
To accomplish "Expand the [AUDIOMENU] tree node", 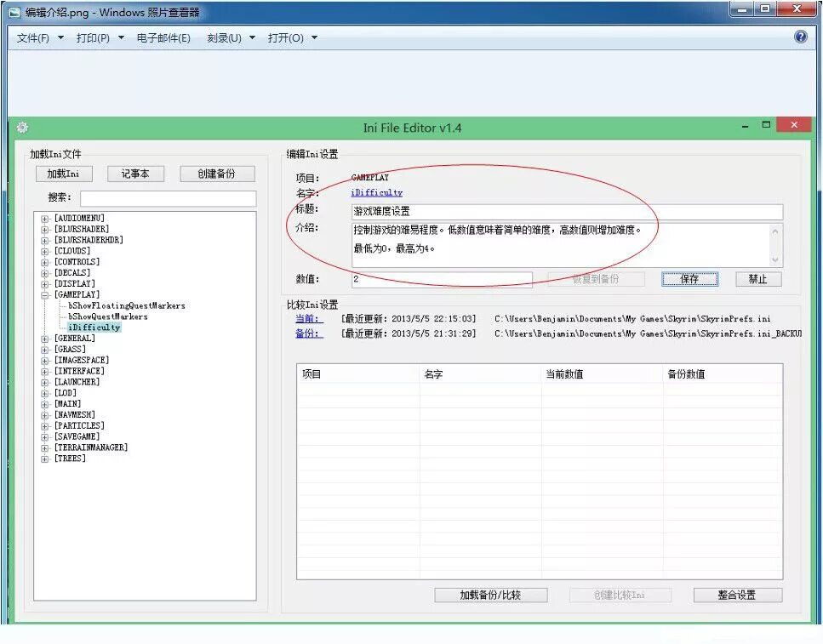I will [44, 219].
